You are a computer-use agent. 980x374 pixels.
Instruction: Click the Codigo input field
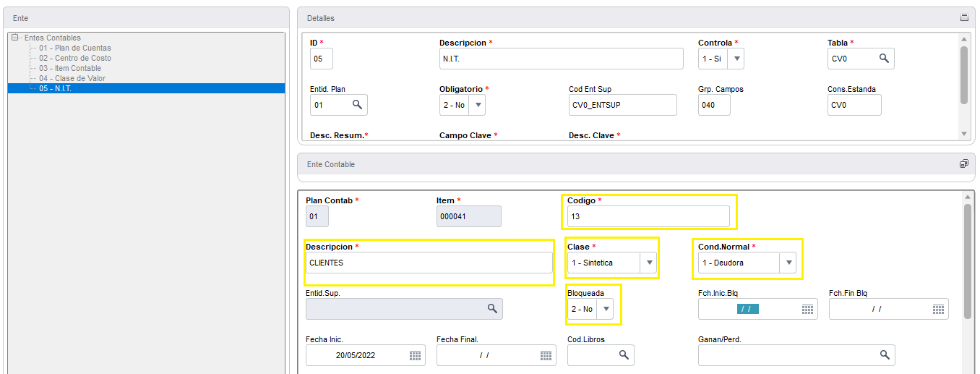click(x=648, y=216)
